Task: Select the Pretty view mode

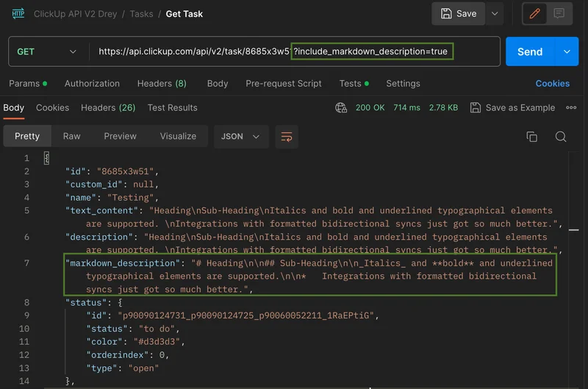Action: pyautogui.click(x=27, y=136)
